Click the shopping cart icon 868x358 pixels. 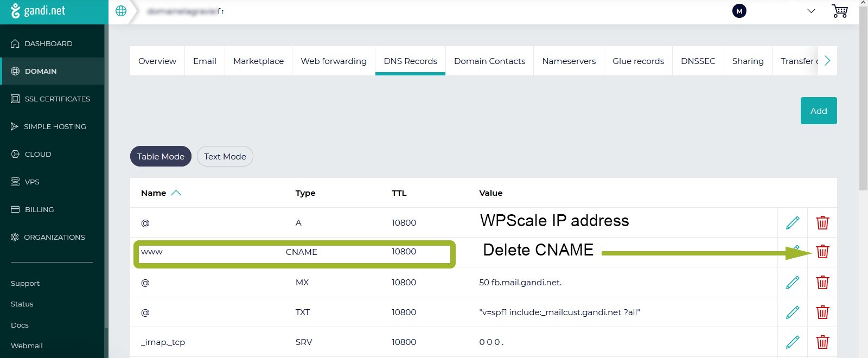coord(839,11)
